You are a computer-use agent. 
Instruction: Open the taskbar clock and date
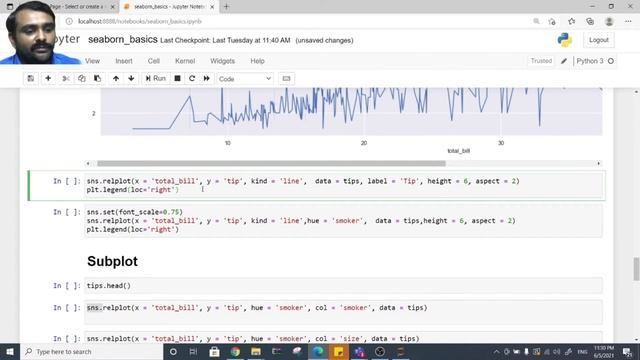click(x=604, y=351)
